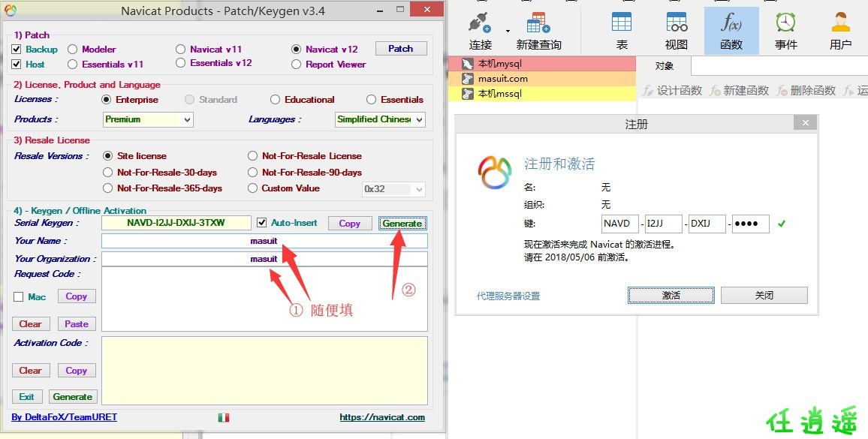868x439 pixels.
Task: Click the Exit button
Action: [26, 396]
